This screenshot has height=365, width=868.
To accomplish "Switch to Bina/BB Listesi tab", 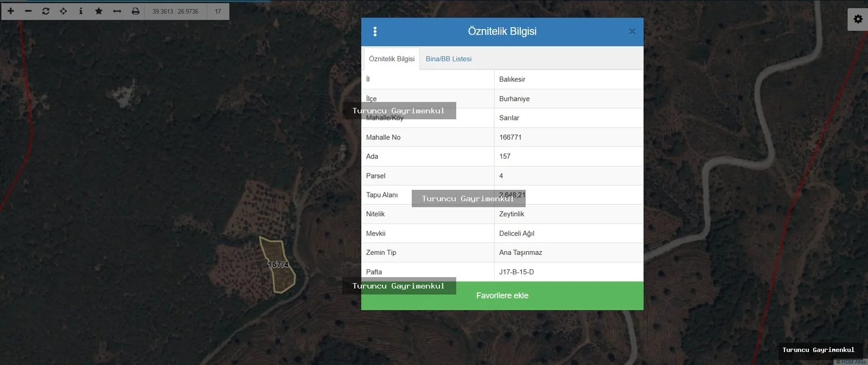I will (449, 59).
